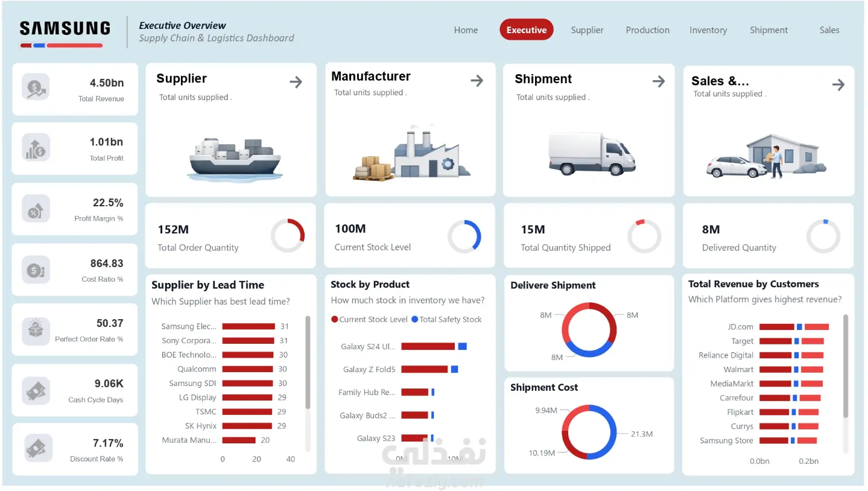Click Supplier by Lead Time scrollbar
The width and height of the screenshot is (868, 491).
pyautogui.click(x=308, y=362)
